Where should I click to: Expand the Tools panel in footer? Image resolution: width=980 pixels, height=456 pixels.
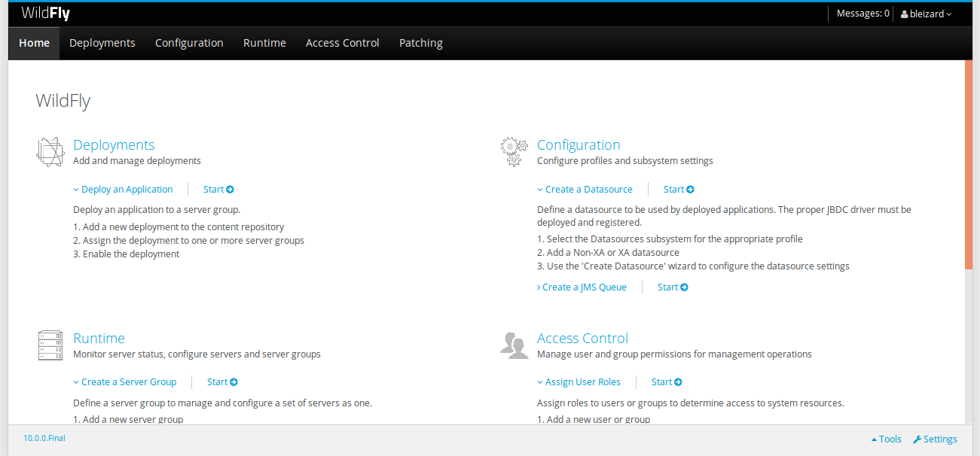[887, 439]
